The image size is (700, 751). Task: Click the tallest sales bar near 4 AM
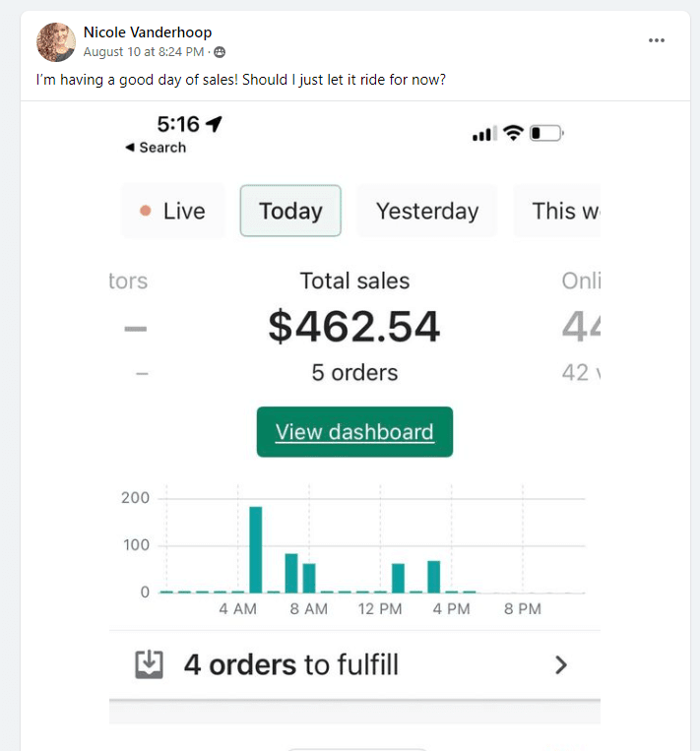tap(255, 549)
